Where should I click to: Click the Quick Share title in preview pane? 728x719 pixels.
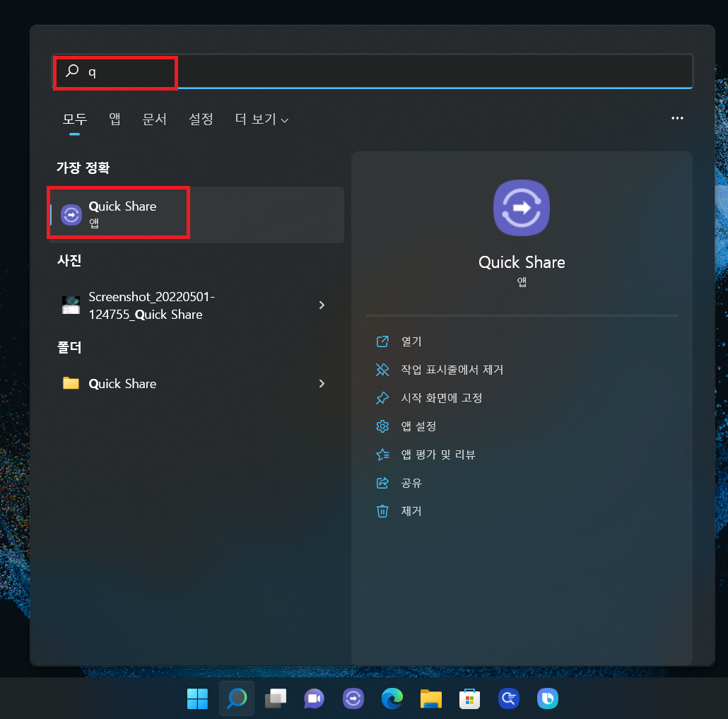[522, 262]
